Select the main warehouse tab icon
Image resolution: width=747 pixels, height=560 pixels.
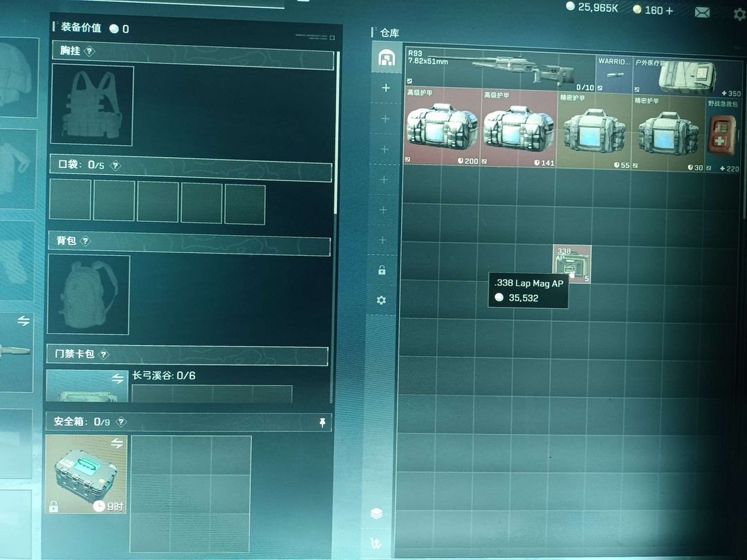click(387, 57)
